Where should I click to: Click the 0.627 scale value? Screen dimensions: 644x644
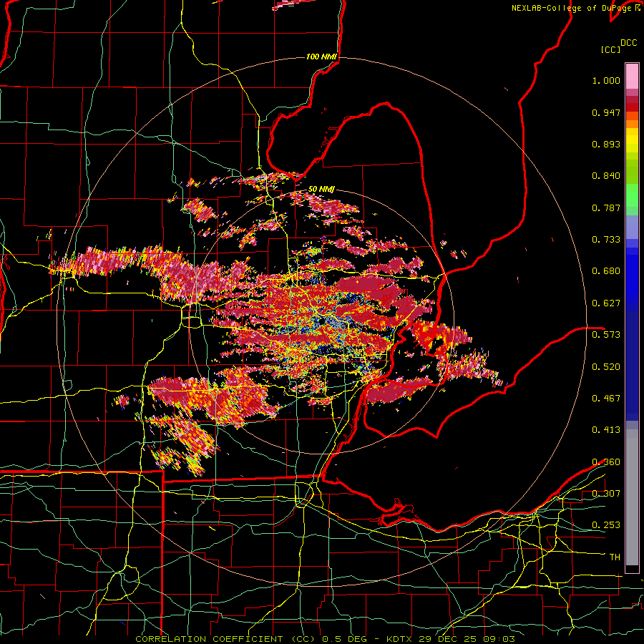(x=606, y=303)
